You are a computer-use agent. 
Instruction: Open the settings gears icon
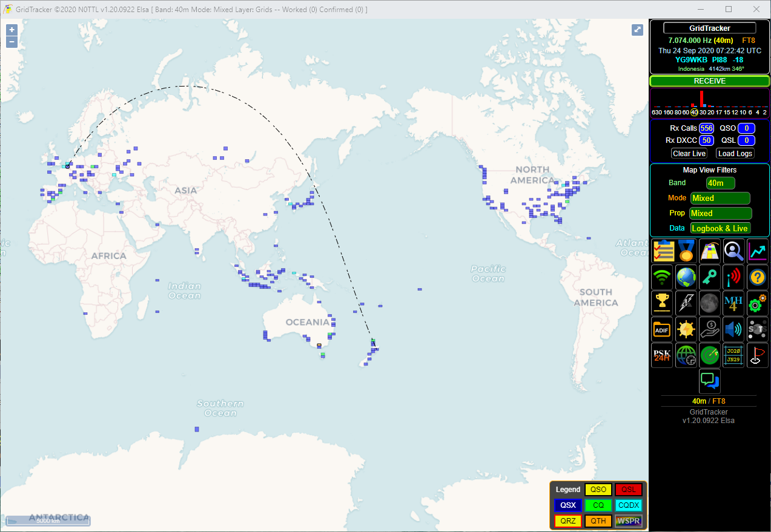tap(757, 303)
